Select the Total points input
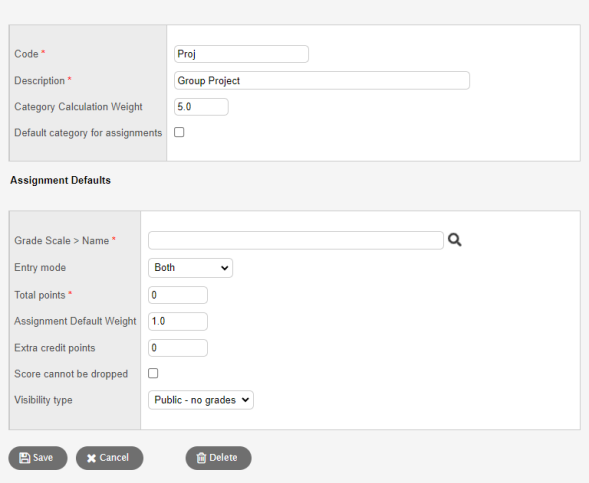Viewport: 589px width, 483px height. [178, 295]
